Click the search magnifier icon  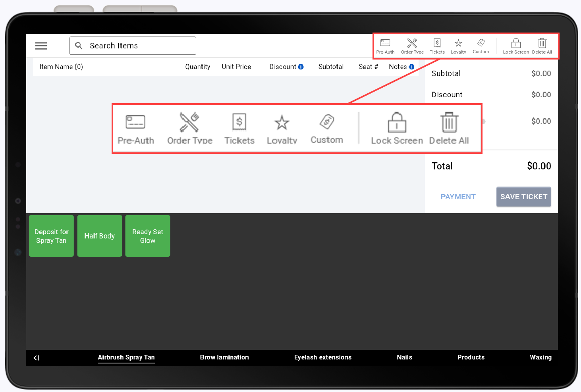[79, 45]
